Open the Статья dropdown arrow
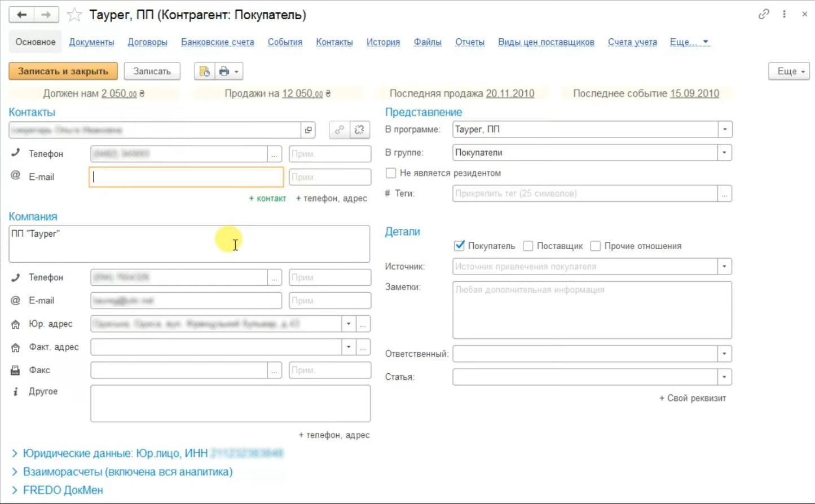This screenshot has height=504, width=815. point(725,377)
